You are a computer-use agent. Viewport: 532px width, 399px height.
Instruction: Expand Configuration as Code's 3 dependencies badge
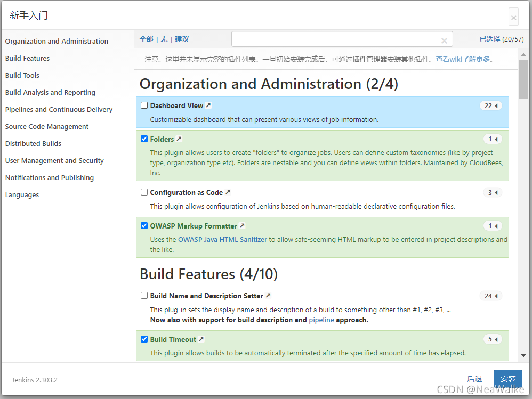coord(493,192)
